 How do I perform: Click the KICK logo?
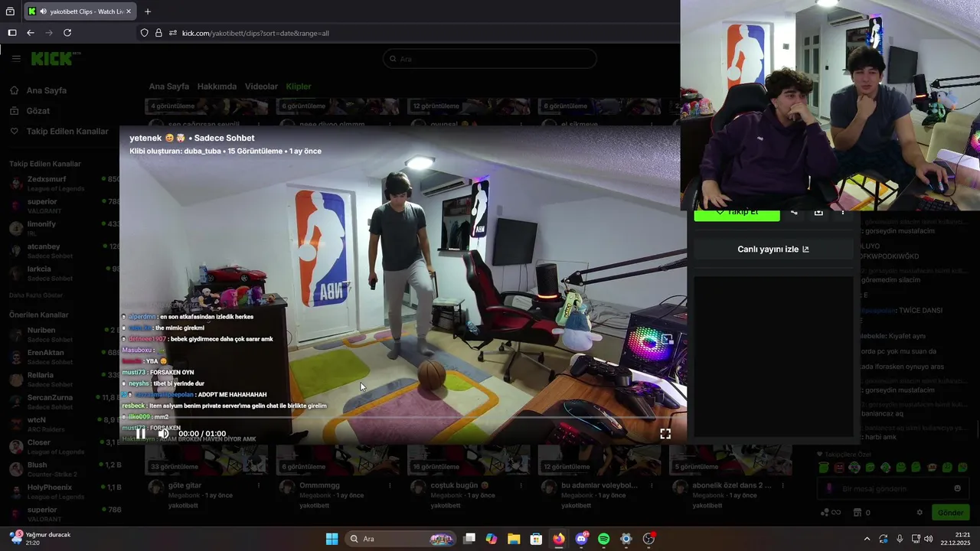click(53, 59)
